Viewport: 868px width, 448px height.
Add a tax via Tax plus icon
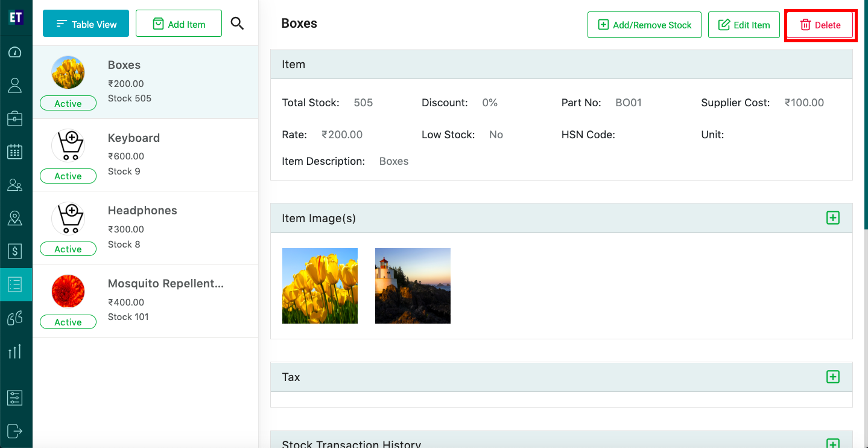click(833, 377)
